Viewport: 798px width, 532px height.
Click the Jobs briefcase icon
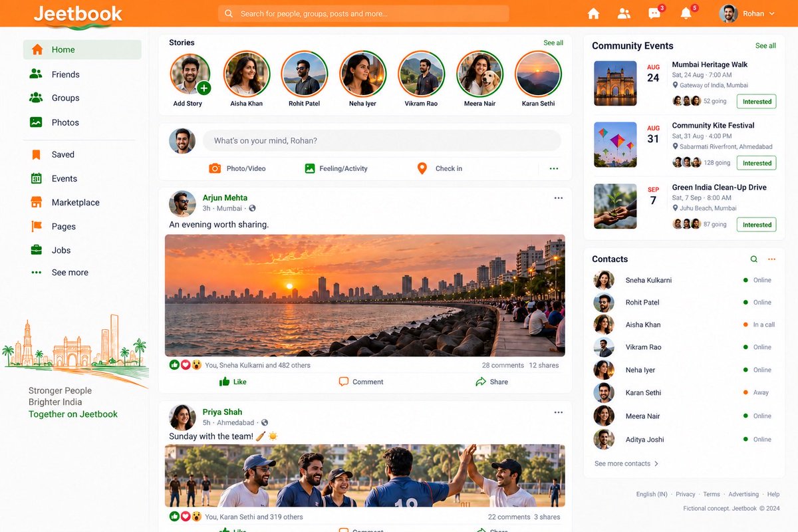click(x=37, y=250)
